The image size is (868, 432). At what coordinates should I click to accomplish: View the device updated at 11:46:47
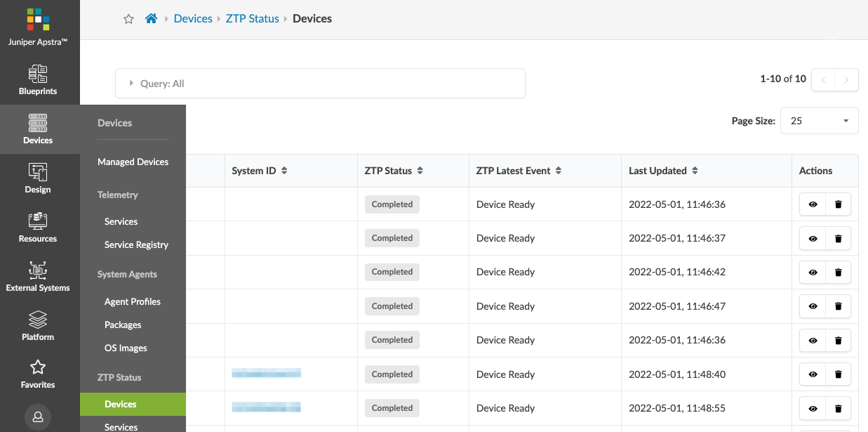pos(813,306)
